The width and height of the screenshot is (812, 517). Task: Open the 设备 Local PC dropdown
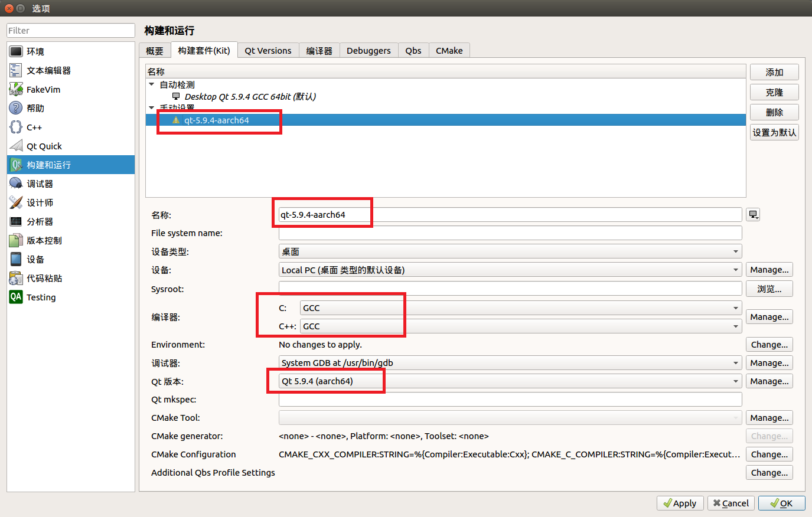click(x=510, y=270)
